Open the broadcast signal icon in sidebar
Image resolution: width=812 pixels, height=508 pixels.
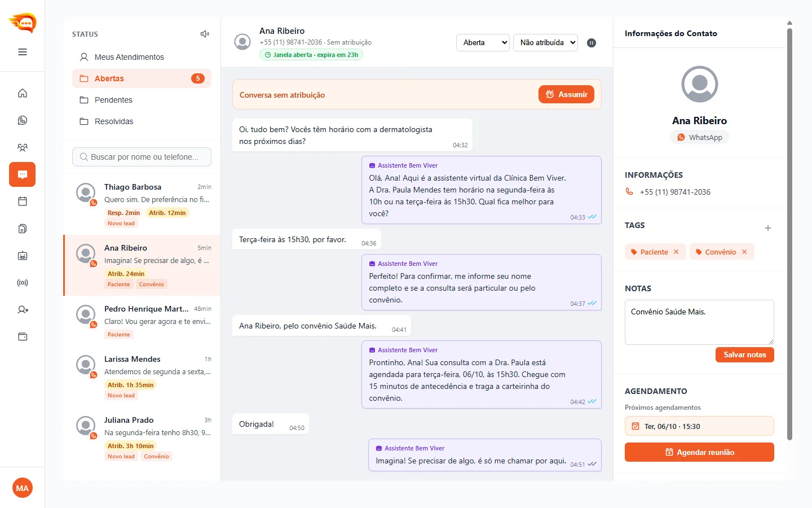[23, 283]
